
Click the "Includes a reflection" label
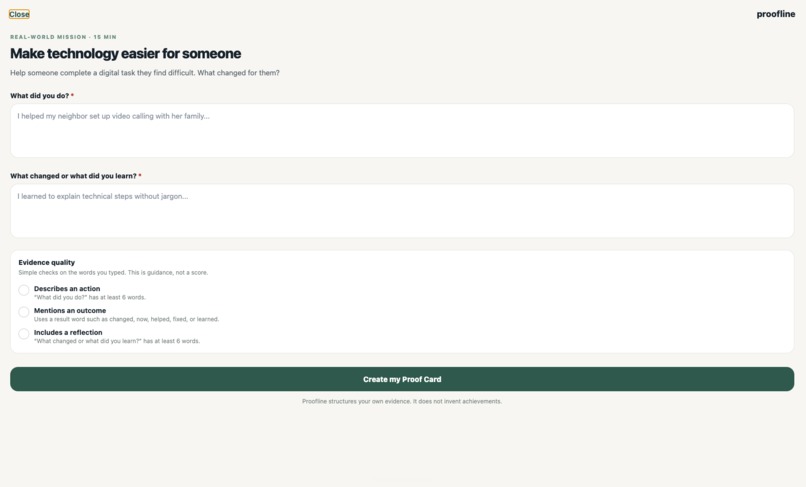68,332
